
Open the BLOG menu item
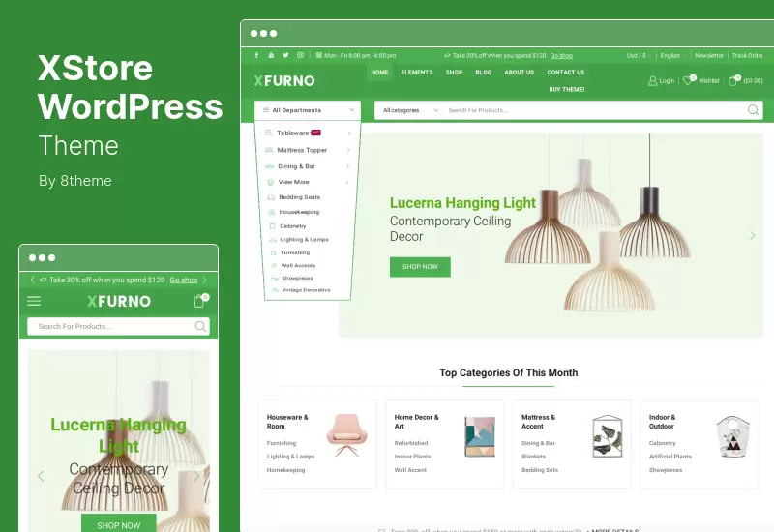tap(483, 72)
